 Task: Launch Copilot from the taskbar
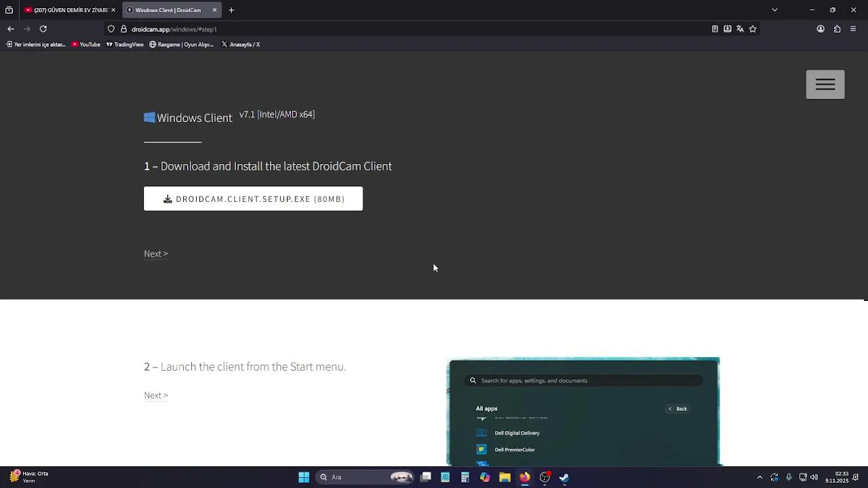pos(485,477)
